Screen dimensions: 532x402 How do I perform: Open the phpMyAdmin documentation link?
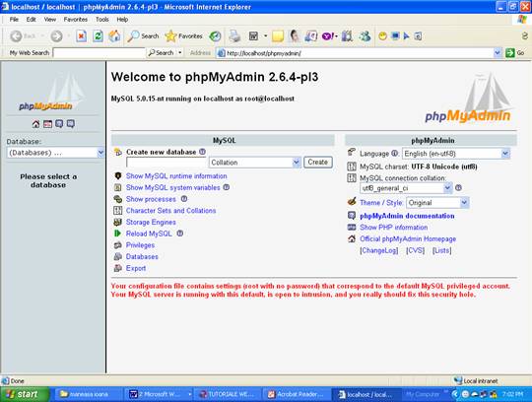pyautogui.click(x=407, y=216)
